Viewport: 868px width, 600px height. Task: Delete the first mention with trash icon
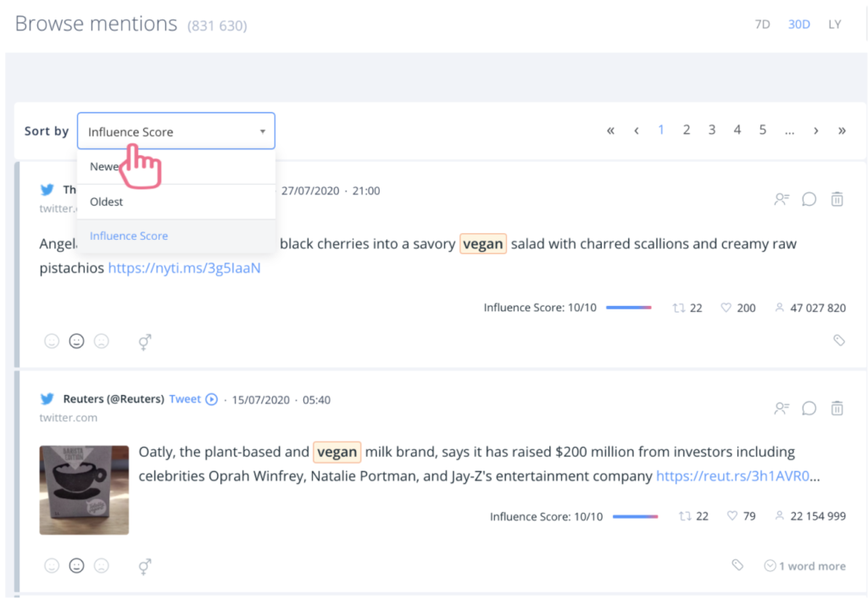coord(837,199)
